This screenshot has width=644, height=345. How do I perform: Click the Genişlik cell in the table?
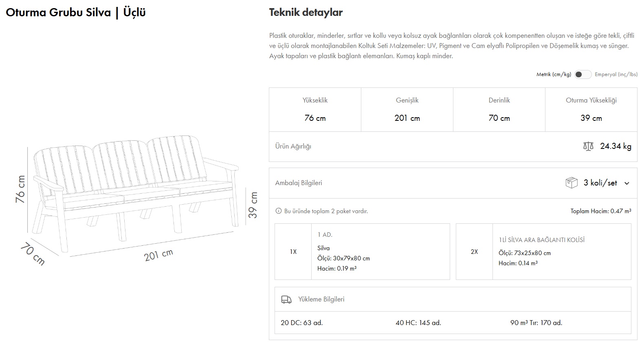407,109
